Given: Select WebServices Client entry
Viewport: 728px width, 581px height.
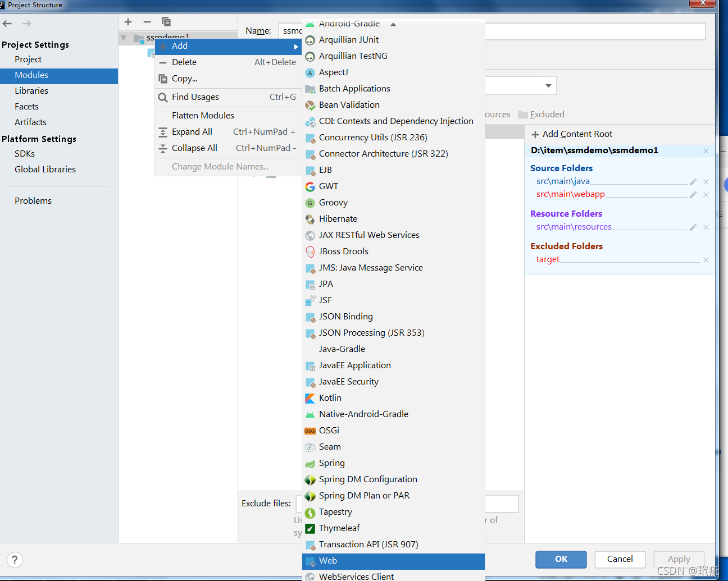Looking at the screenshot, I should (393, 577).
